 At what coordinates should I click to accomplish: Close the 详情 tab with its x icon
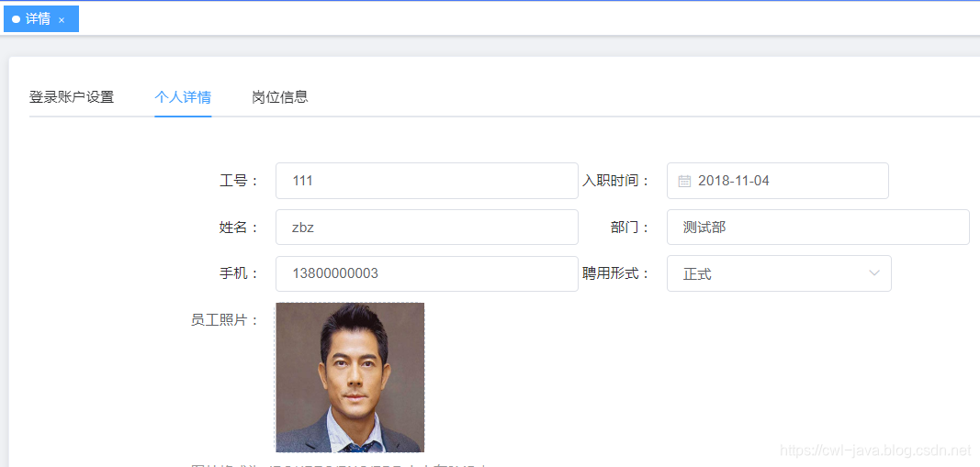coord(62,20)
